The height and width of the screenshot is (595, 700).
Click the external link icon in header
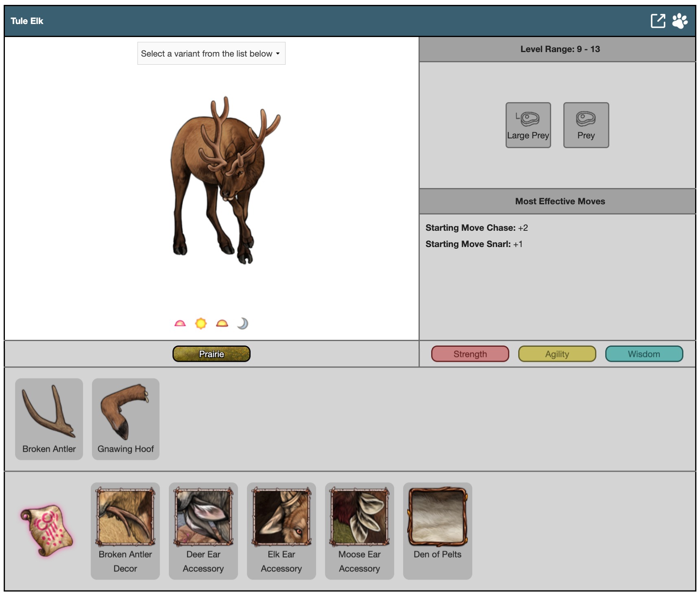pyautogui.click(x=657, y=21)
